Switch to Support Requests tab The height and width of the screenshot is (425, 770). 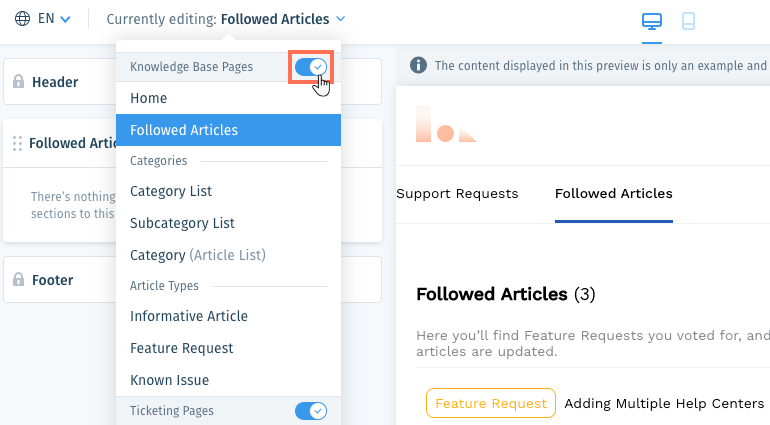pos(457,194)
